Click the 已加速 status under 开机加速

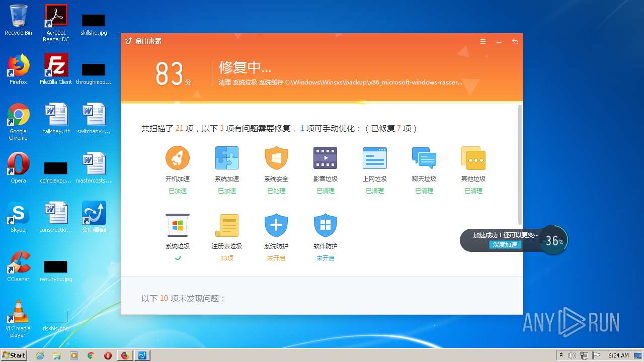pyautogui.click(x=178, y=191)
